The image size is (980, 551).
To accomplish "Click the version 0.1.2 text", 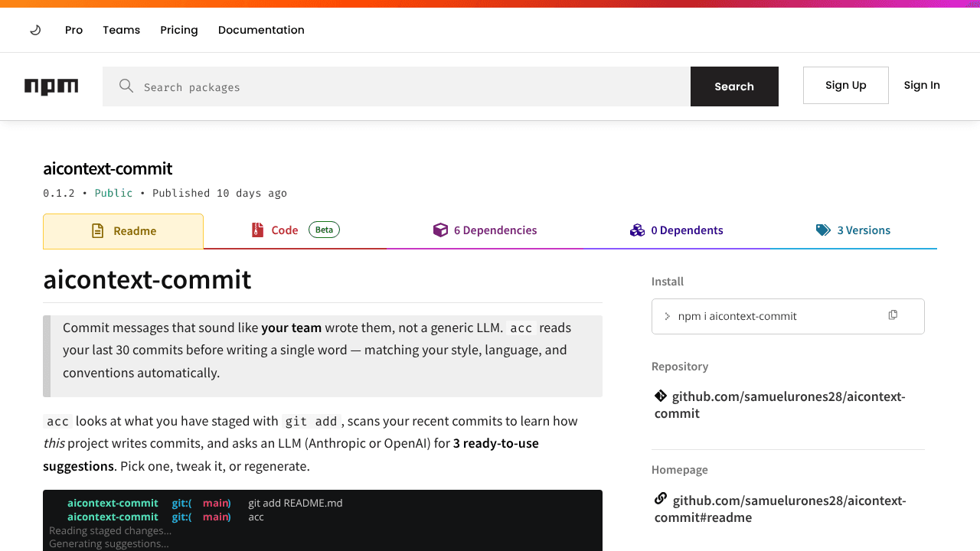I will (x=59, y=193).
